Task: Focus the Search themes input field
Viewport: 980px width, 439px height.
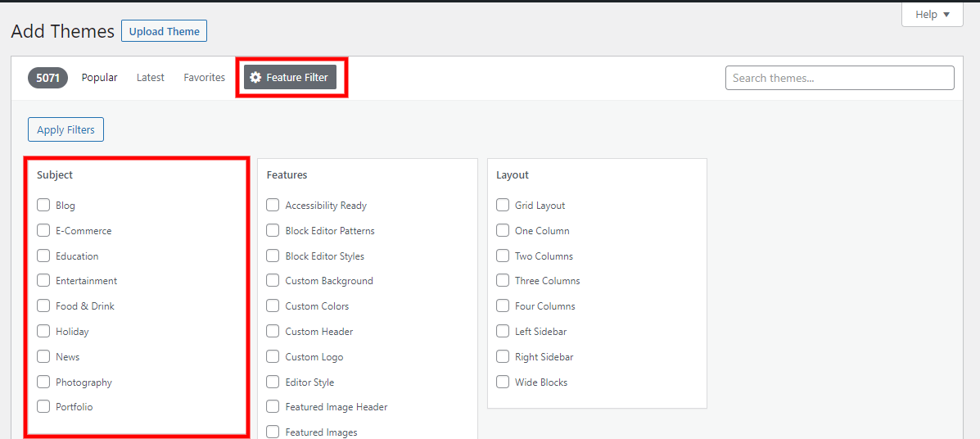Action: tap(839, 78)
